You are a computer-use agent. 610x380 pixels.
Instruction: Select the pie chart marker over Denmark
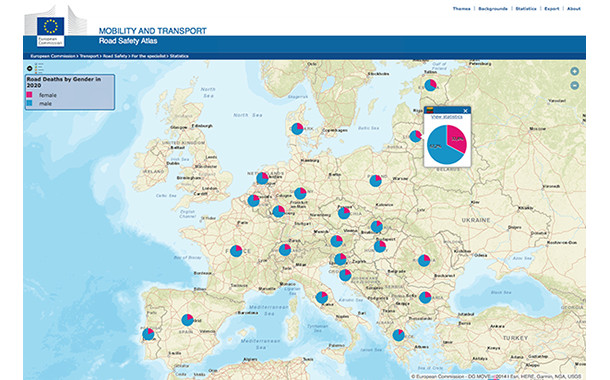297,129
